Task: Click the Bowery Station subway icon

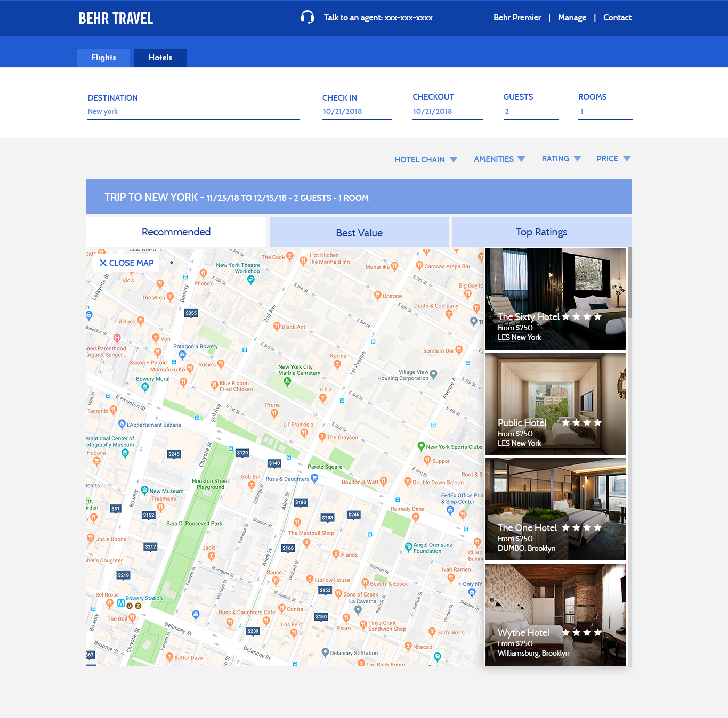Action: coord(121,603)
